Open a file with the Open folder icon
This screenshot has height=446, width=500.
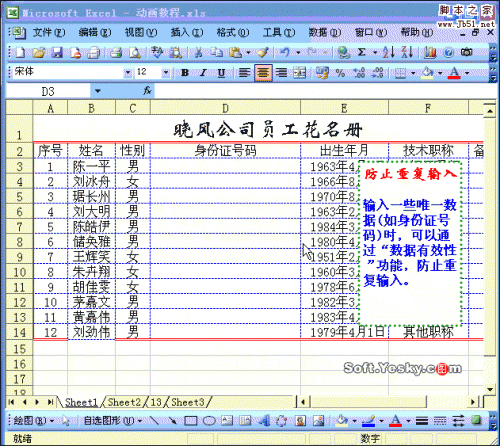(x=39, y=52)
